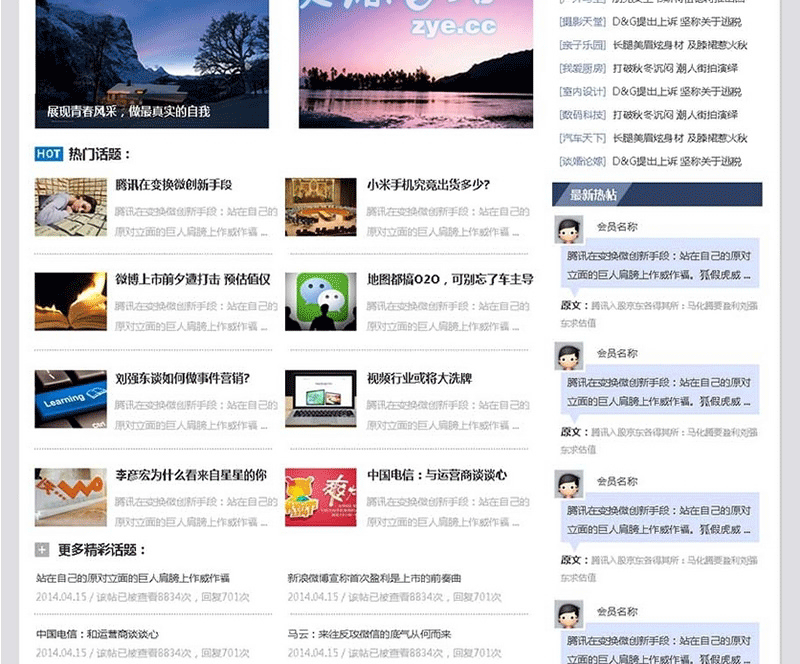Screen dimensions: 800x664
Task: Open the Learning keyboard key thumbnail
Action: tap(71, 399)
